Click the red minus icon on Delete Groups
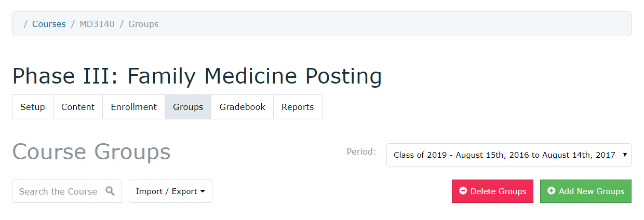Image resolution: width=644 pixels, height=220 pixels. 463,191
